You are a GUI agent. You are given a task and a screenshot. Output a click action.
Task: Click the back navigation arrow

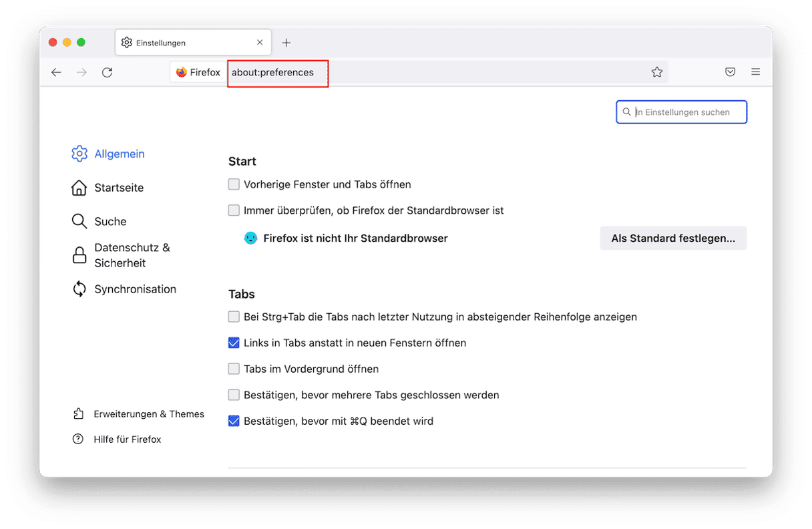[56, 72]
